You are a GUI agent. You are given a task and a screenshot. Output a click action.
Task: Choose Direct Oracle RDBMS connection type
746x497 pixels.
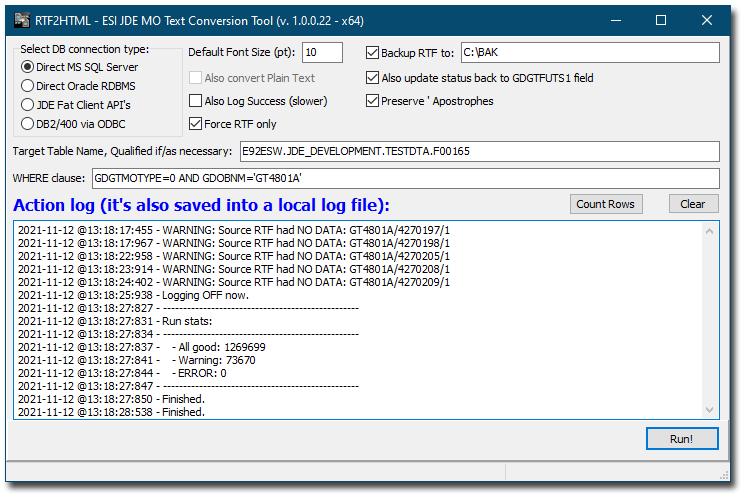coord(28,86)
